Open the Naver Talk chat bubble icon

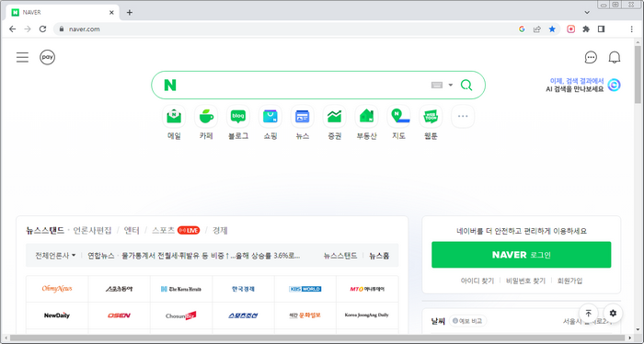591,57
